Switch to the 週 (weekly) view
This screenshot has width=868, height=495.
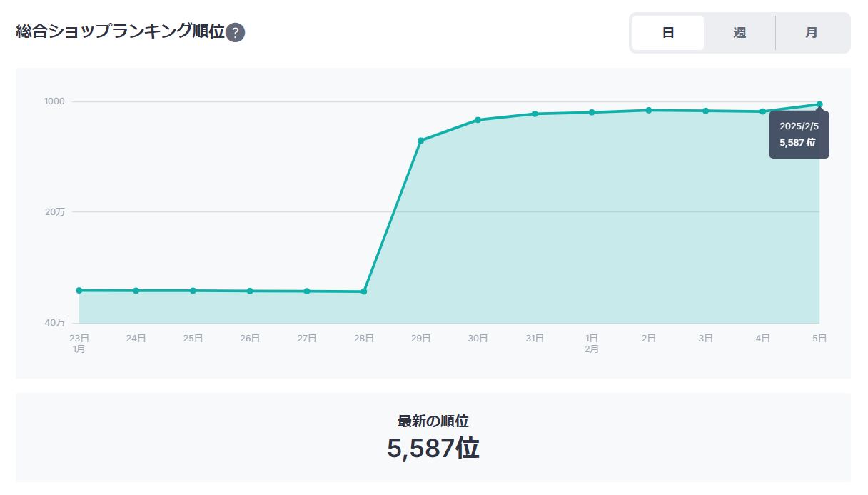[740, 33]
